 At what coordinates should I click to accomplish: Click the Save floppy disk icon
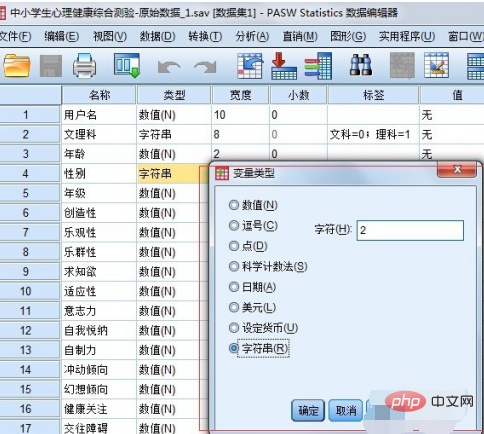point(51,66)
